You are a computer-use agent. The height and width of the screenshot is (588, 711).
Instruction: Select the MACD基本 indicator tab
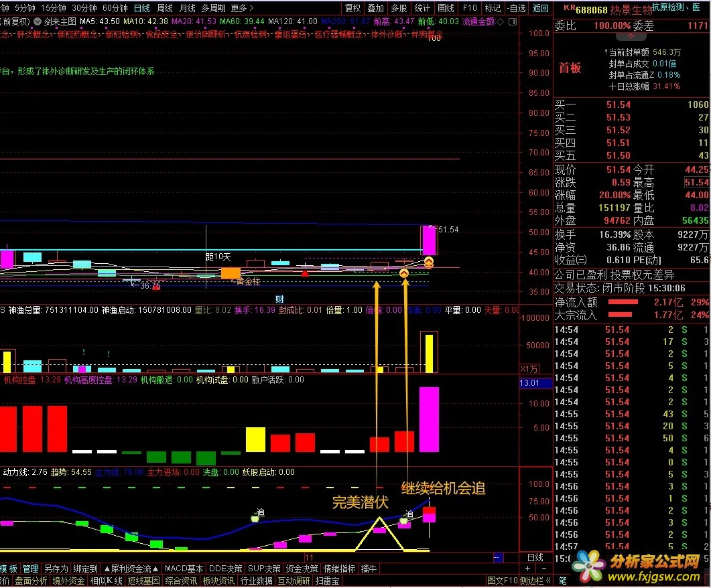184,569
